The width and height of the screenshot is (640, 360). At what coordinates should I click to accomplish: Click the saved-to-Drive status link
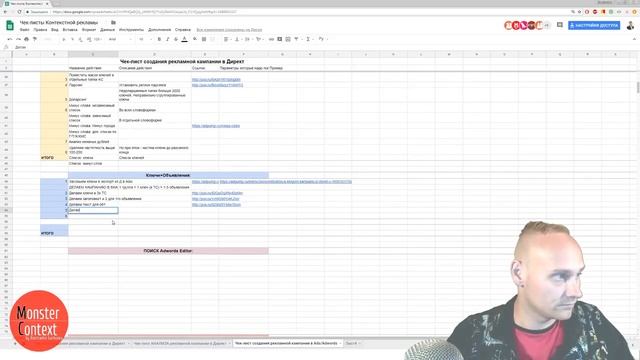pos(229,30)
